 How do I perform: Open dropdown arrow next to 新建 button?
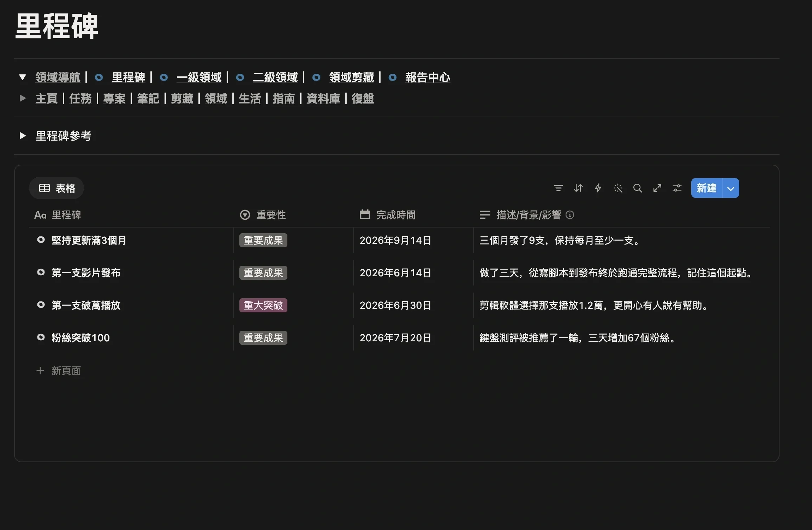coord(731,188)
